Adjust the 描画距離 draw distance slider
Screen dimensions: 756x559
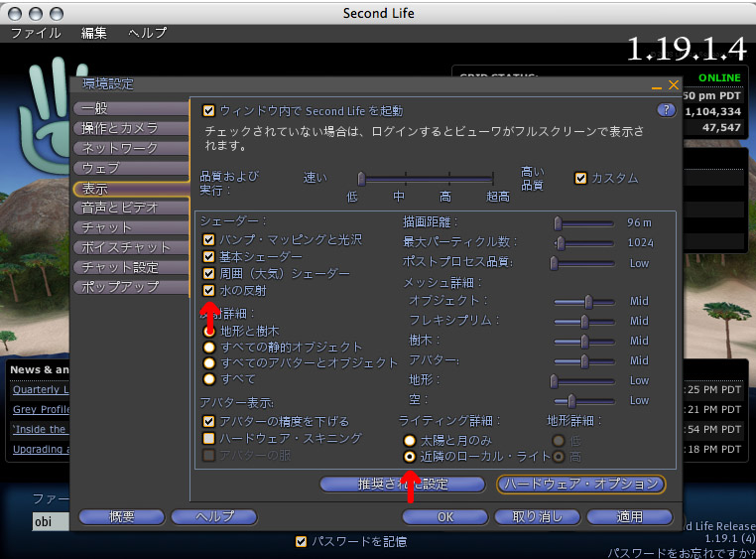point(584,223)
